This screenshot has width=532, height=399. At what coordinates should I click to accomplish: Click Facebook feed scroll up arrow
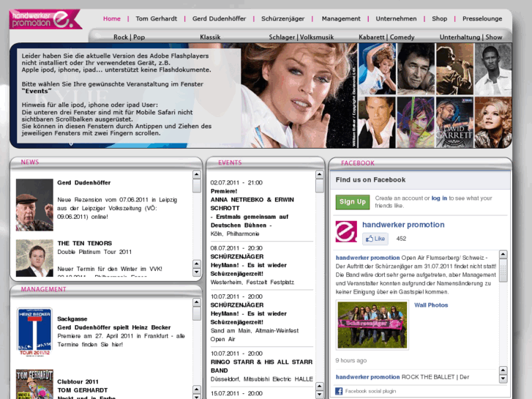point(503,254)
